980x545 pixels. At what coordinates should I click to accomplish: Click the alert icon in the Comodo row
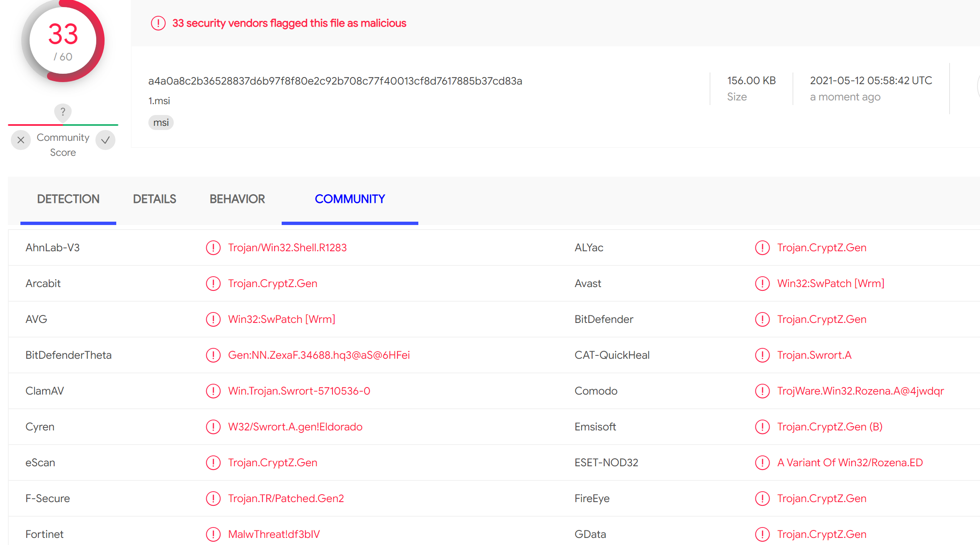tap(762, 391)
